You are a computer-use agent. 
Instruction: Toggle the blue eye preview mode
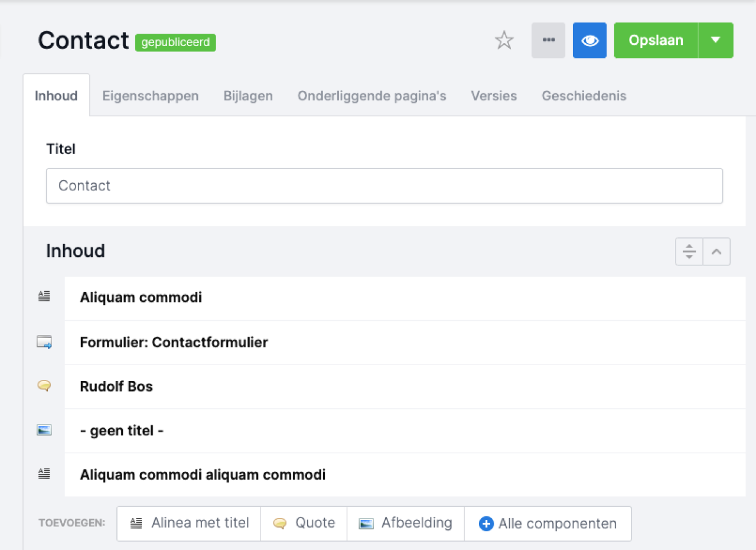589,40
